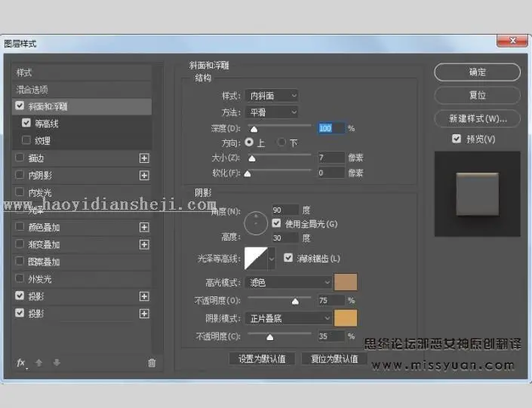
Task: Select 外发光 effect row
Action: click(81, 279)
